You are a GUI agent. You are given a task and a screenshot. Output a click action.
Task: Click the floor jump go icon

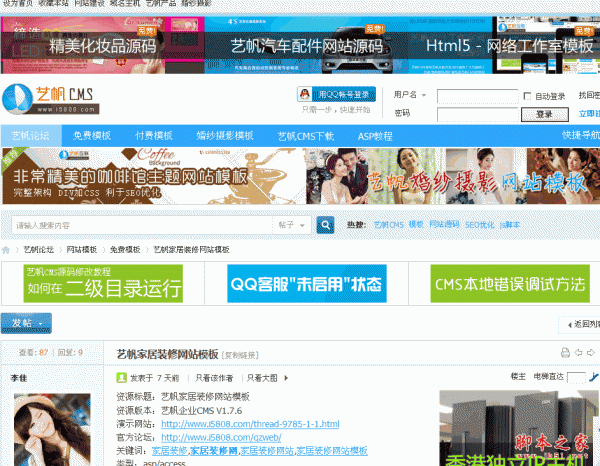[593, 377]
